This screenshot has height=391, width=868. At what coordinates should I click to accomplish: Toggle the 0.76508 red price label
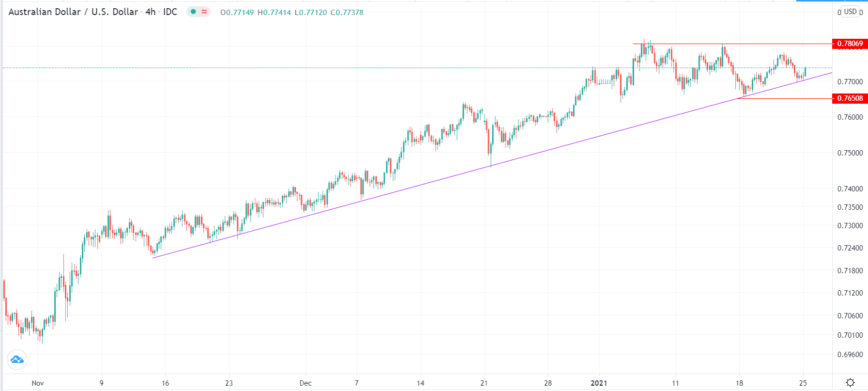[850, 99]
